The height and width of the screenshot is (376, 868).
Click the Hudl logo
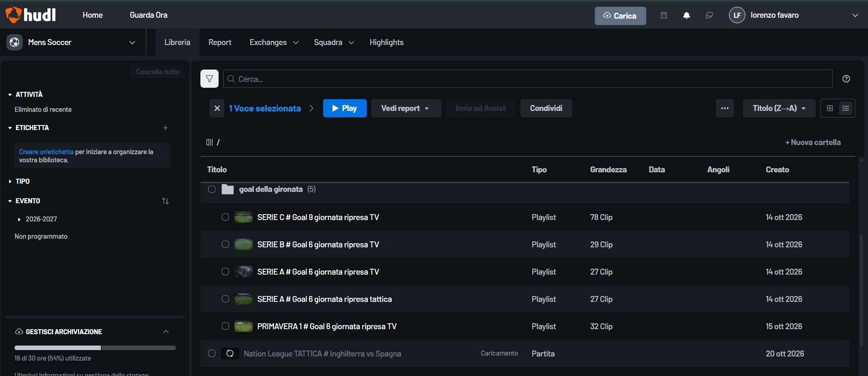pos(31,15)
